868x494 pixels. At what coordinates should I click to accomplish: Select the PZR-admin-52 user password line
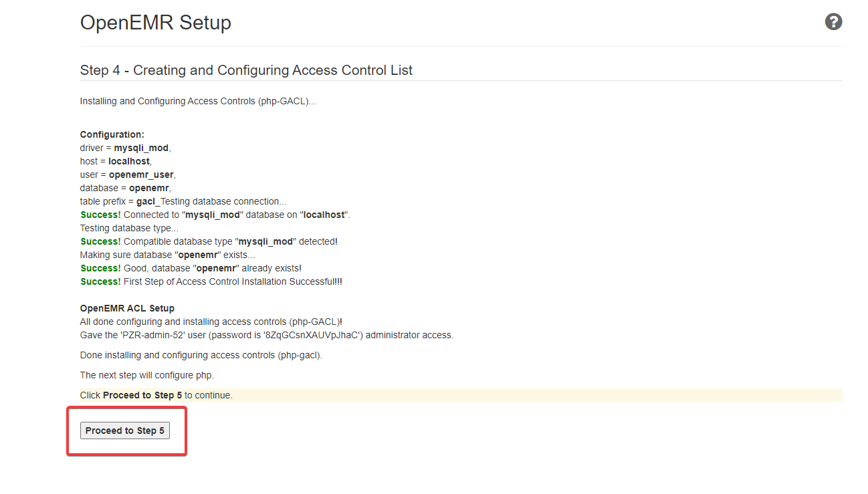coord(267,335)
